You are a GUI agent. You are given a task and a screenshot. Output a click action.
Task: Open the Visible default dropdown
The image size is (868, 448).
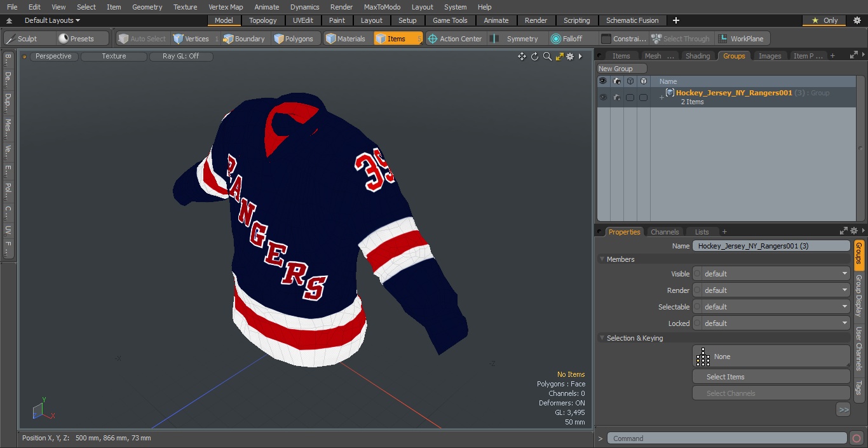pos(775,274)
